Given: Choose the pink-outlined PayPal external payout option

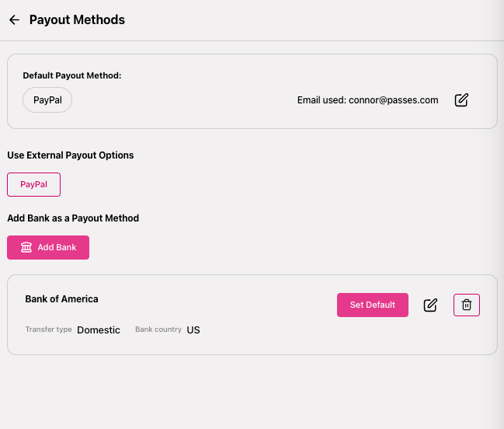Looking at the screenshot, I should point(33,185).
